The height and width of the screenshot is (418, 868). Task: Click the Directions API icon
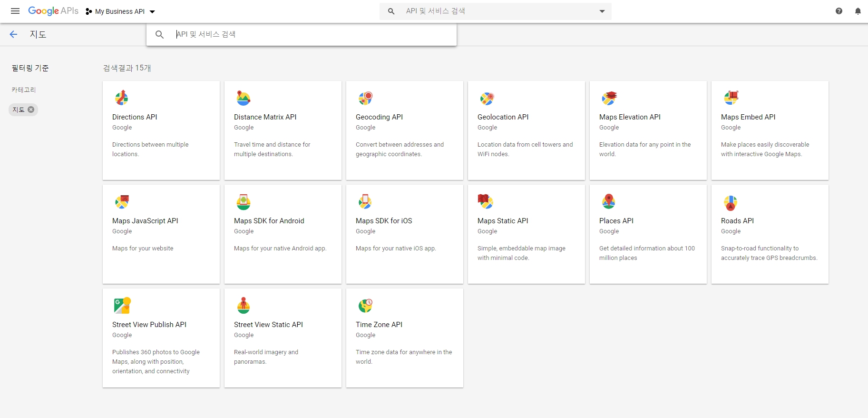pyautogui.click(x=122, y=98)
